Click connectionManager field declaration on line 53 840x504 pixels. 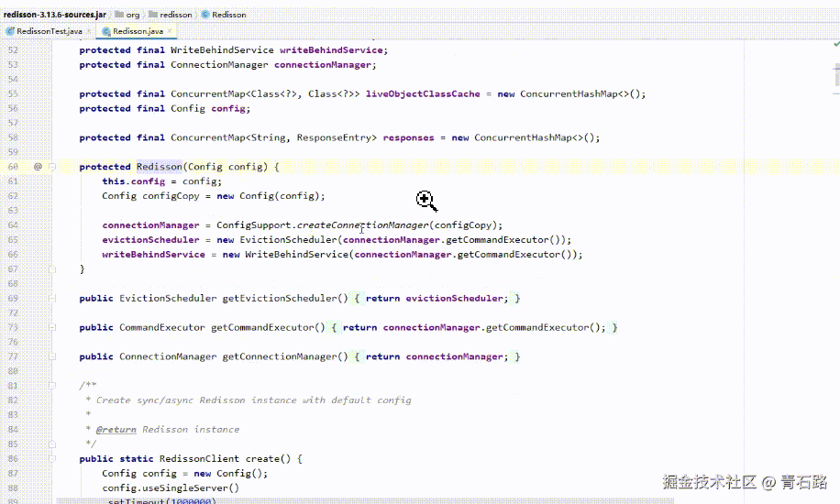click(323, 65)
